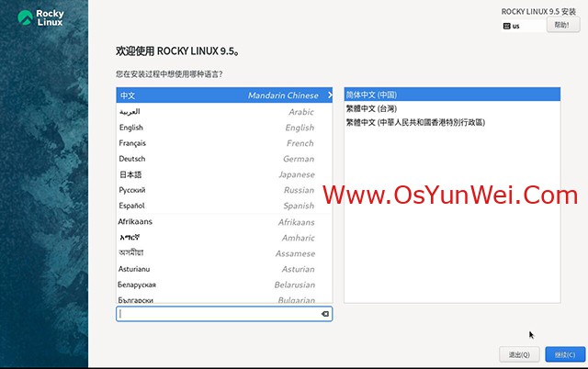588x369 pixels.
Task: Click the keyboard layout icon next to us
Action: pos(506,26)
